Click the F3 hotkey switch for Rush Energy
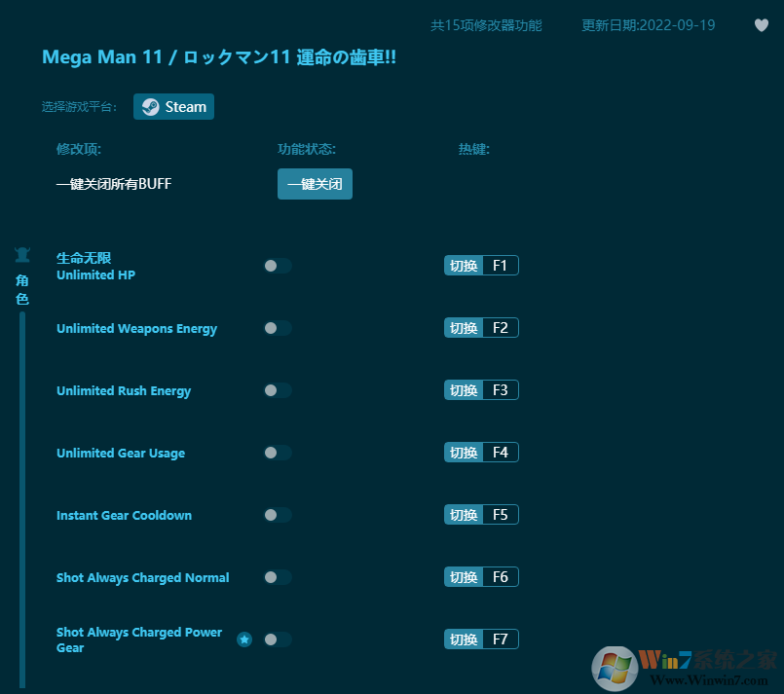The image size is (784, 694). 480,389
